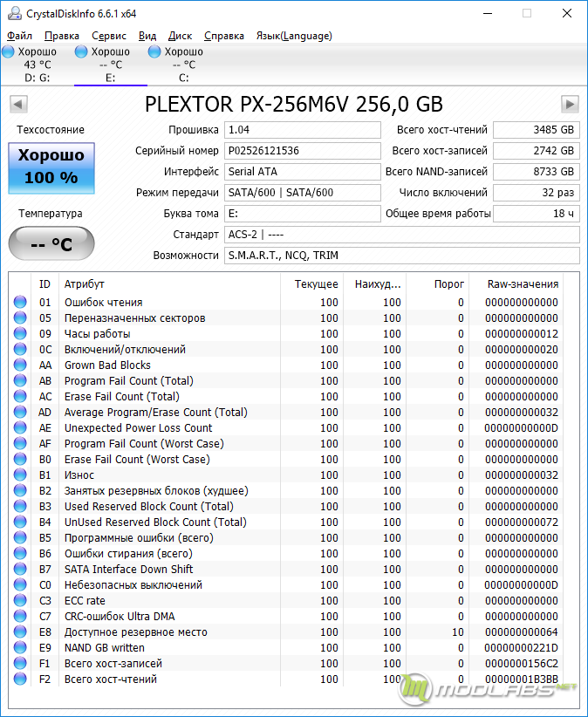The height and width of the screenshot is (717, 588).
Task: Click status icon of row 05 Переназначенных секторов
Action: pyautogui.click(x=20, y=318)
